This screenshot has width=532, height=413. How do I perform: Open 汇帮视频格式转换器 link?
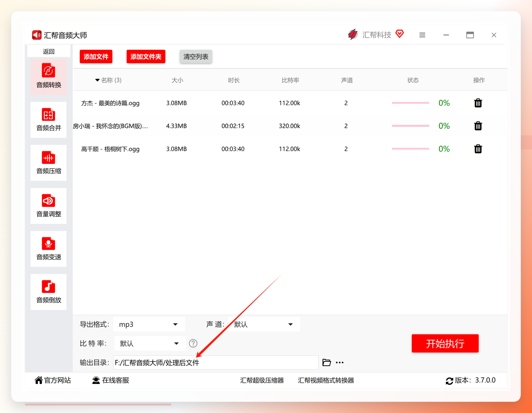pyautogui.click(x=326, y=380)
